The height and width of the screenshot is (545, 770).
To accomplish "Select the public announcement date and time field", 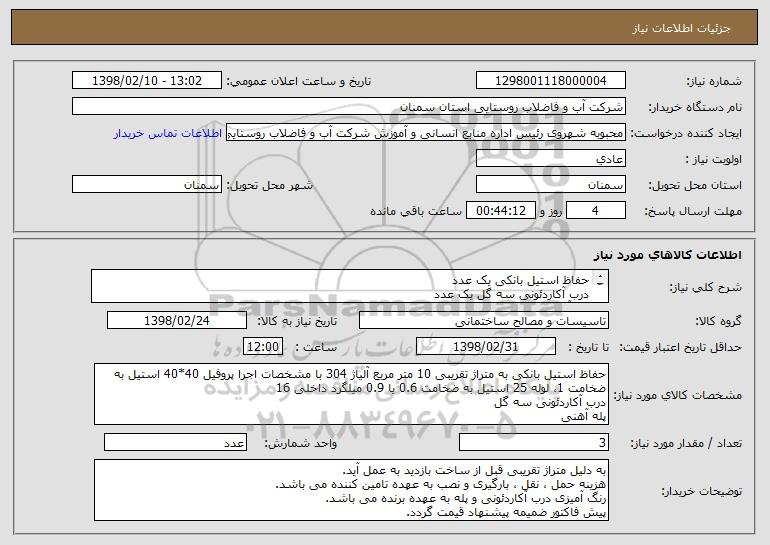I will [x=147, y=81].
